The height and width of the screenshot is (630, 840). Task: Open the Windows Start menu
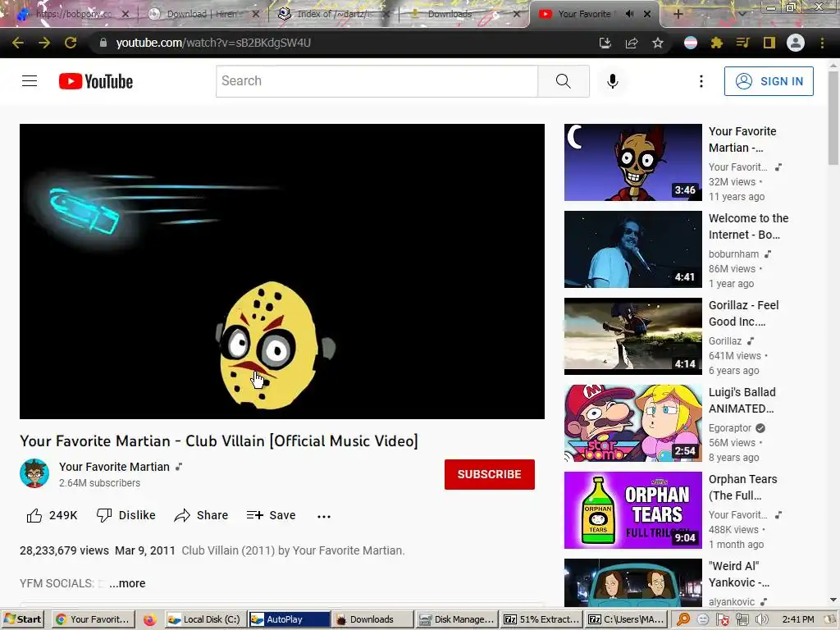[22, 619]
